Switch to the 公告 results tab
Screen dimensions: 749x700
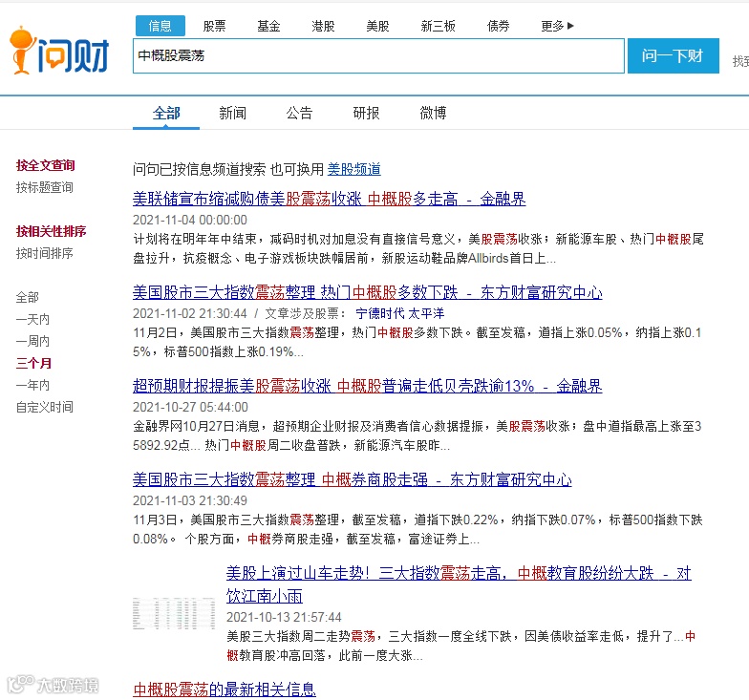click(x=300, y=114)
